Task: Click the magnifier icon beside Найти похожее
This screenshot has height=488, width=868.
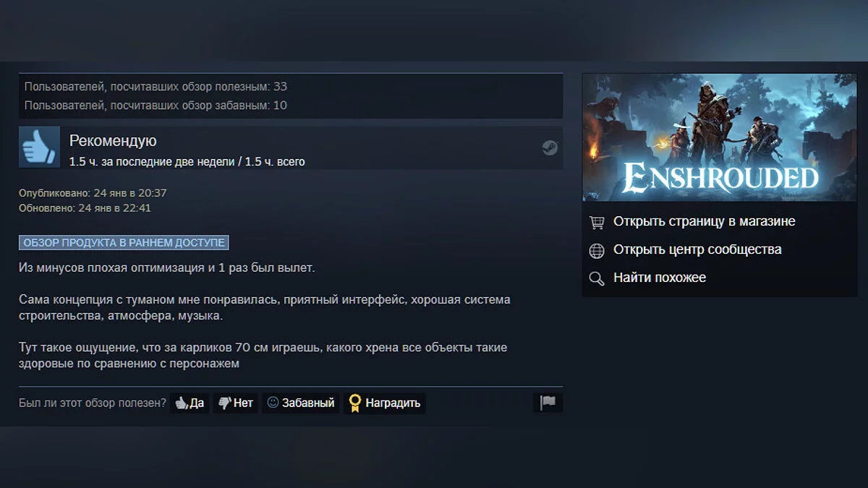Action: [597, 278]
